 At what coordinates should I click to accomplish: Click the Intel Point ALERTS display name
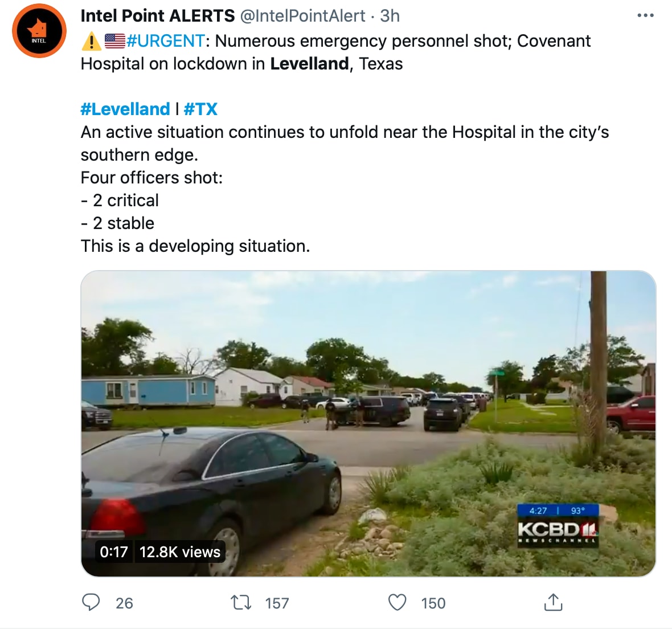click(x=158, y=16)
